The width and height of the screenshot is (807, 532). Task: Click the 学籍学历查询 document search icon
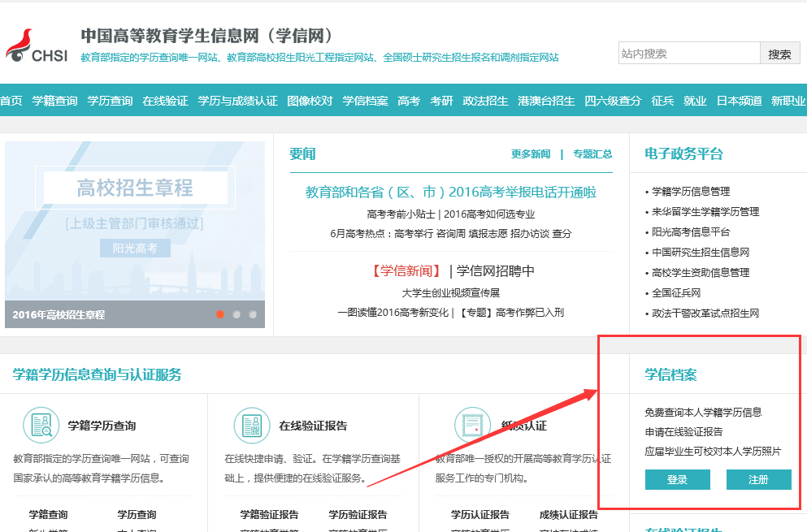click(x=40, y=425)
